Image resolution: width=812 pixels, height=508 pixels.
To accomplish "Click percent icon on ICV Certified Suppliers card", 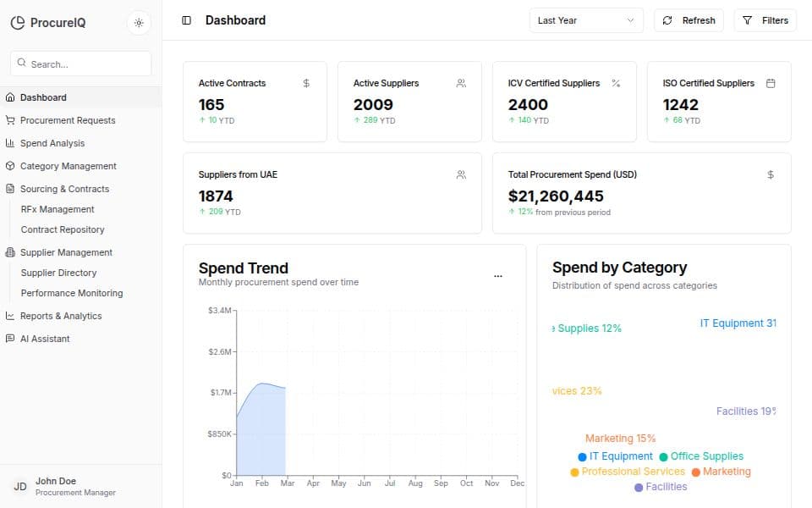I will (616, 83).
